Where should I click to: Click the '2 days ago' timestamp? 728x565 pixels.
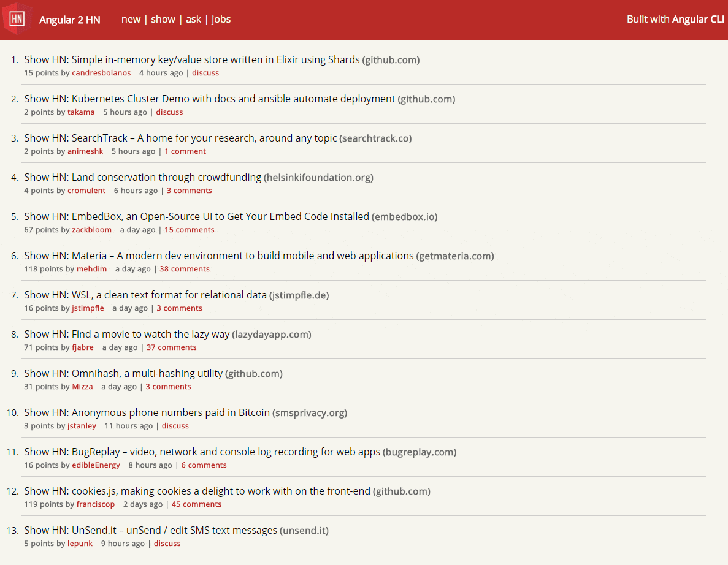tap(143, 504)
